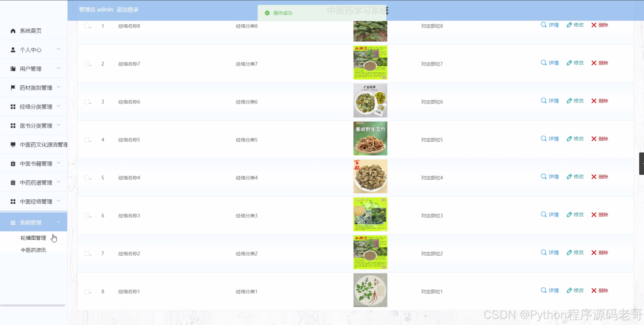
Task: Open thumbnail image of 秦岭野生玉竹
Action: click(370, 138)
